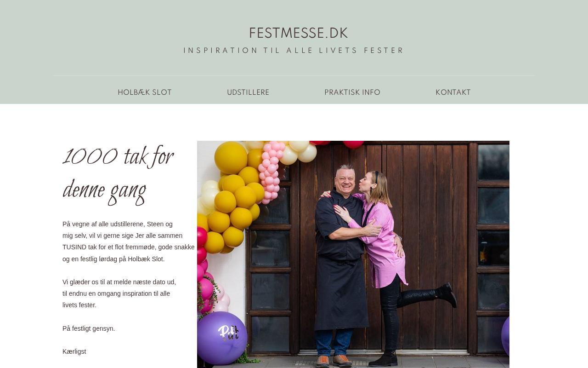Click the 'Kærligst' sign-off text

[x=74, y=351]
